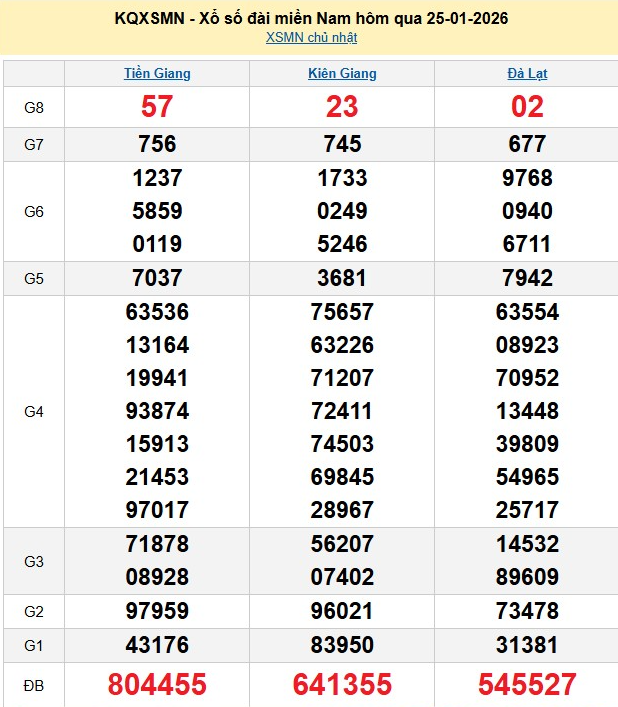
Task: Open the Tiền Giang province link
Action: tap(157, 73)
